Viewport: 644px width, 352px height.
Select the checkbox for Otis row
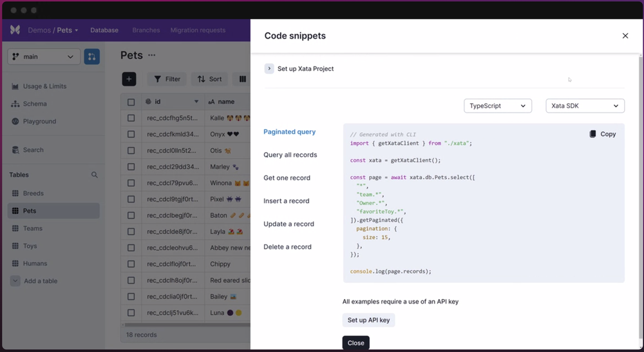(131, 150)
